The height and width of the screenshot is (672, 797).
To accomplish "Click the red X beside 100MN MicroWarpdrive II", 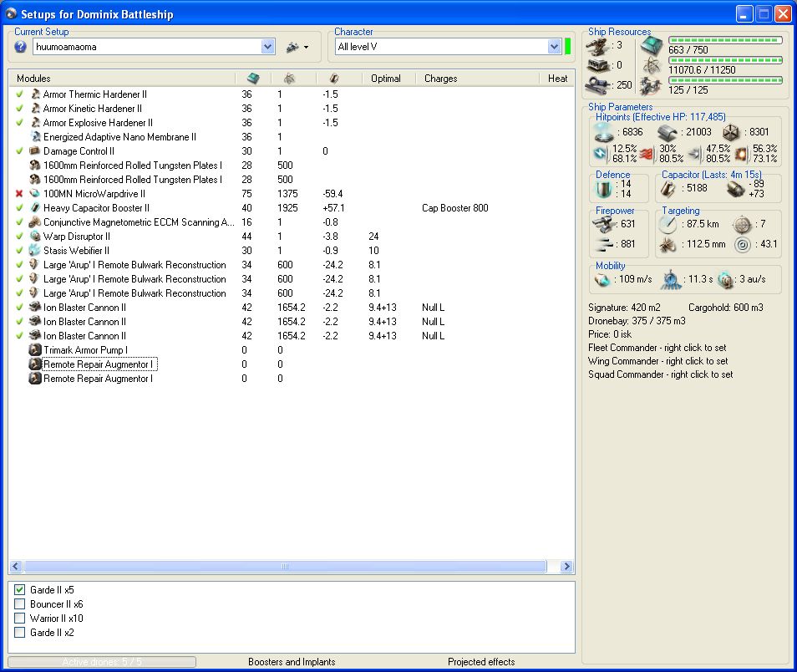I will pos(20,193).
